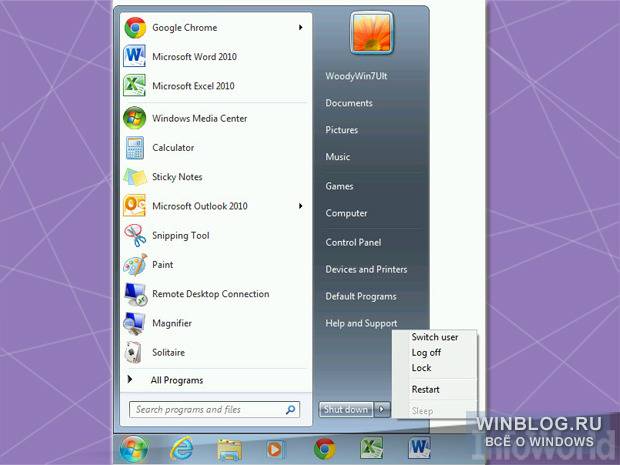Open Default Programs link

361,296
